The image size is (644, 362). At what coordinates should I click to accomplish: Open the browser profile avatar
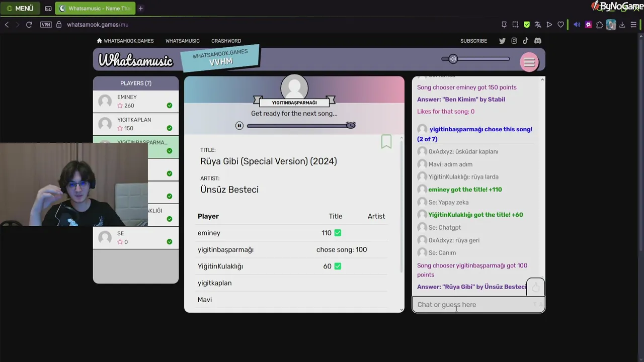pyautogui.click(x=611, y=25)
